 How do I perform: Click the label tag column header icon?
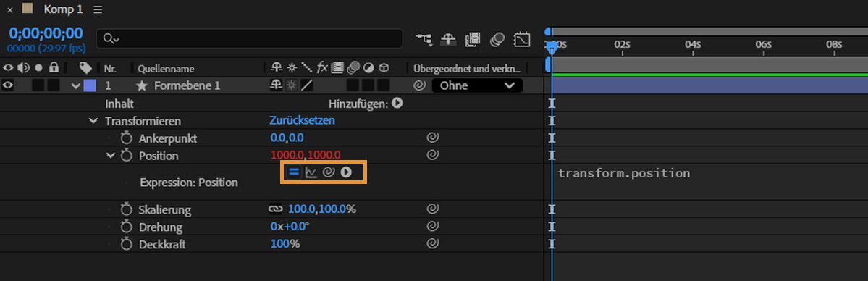tap(85, 67)
